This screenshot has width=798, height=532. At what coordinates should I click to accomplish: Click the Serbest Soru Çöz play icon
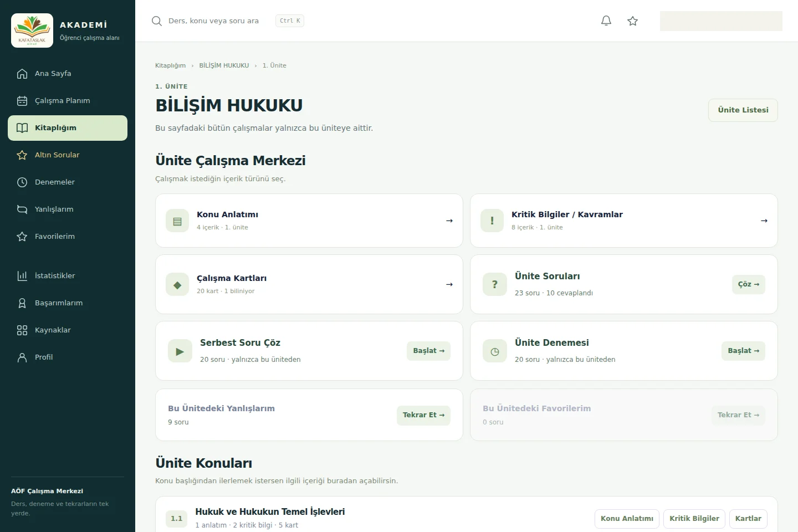pyautogui.click(x=180, y=351)
